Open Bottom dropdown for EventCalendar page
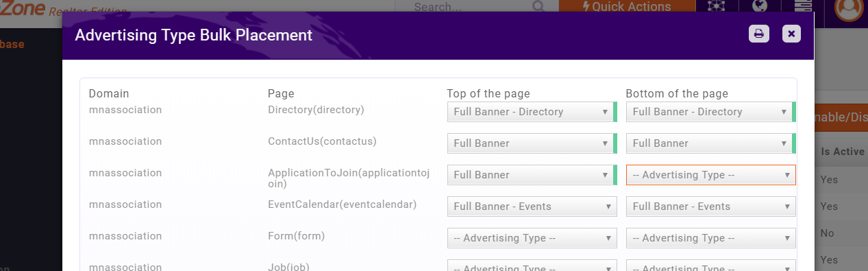Viewport: 868px width, 271px height. pyautogui.click(x=710, y=207)
